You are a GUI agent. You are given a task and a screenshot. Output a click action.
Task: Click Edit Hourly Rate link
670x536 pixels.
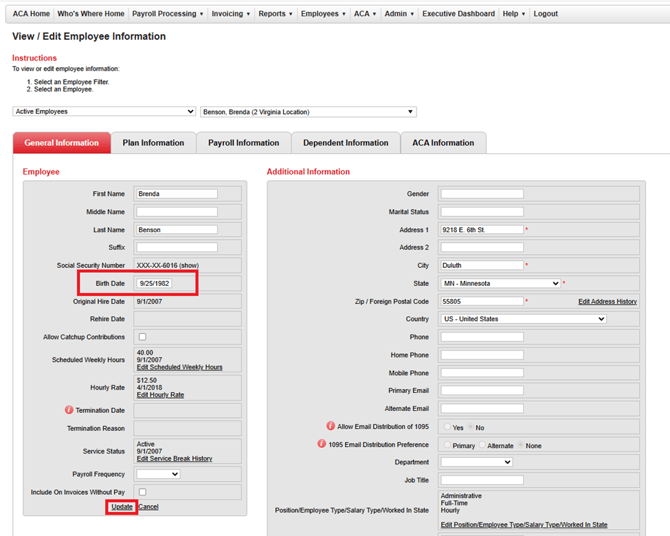click(x=160, y=395)
